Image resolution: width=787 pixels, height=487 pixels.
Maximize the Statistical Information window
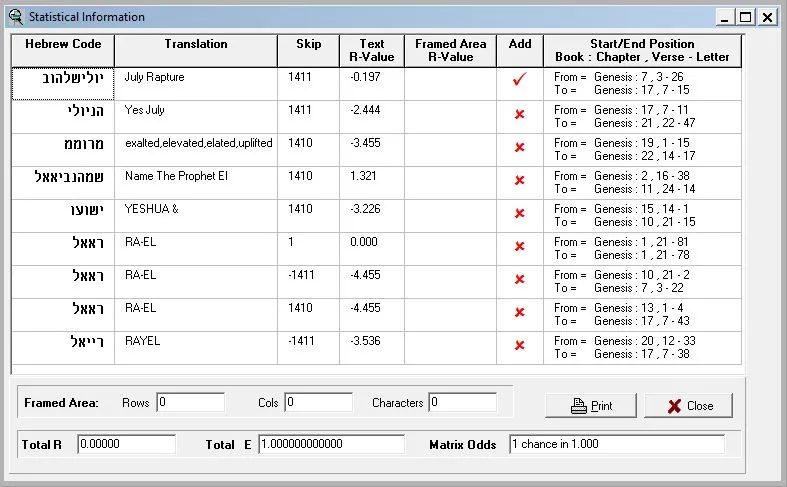coord(745,16)
